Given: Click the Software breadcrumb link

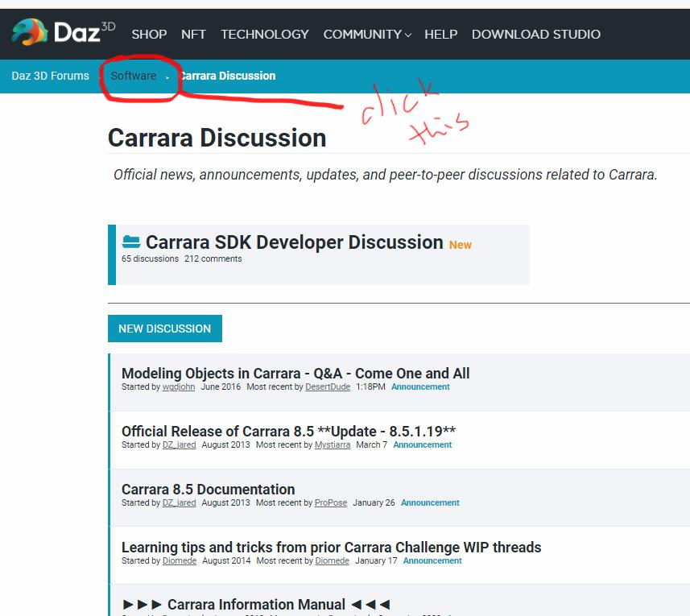Looking at the screenshot, I should pos(134,76).
